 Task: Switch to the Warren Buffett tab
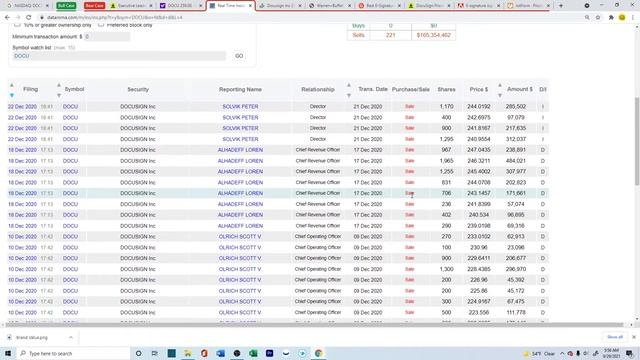330,6
